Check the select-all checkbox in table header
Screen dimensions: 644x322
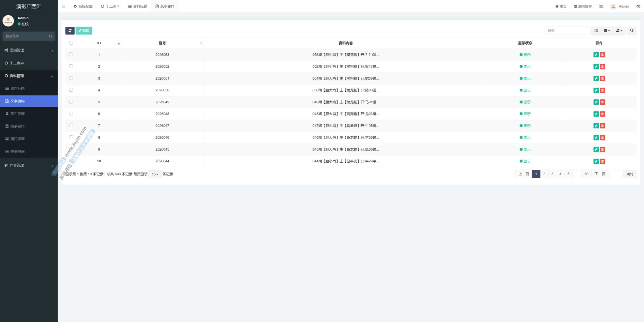click(x=71, y=43)
